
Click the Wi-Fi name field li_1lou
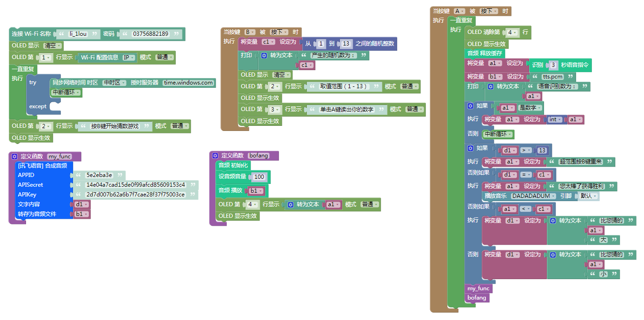[x=78, y=34]
